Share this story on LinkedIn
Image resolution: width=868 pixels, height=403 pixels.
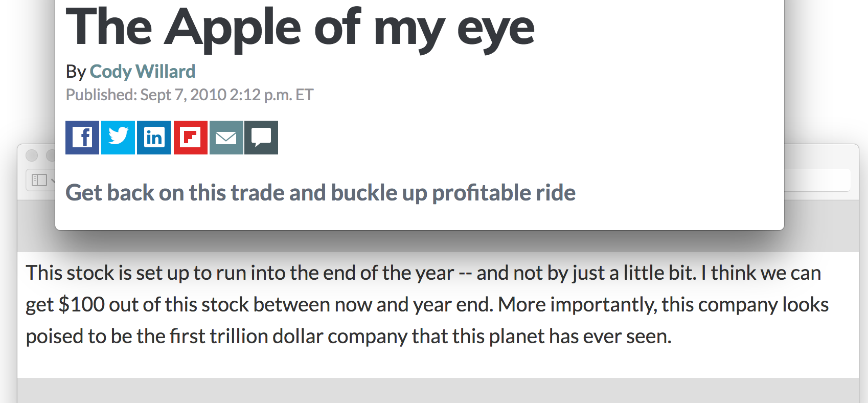point(154,138)
